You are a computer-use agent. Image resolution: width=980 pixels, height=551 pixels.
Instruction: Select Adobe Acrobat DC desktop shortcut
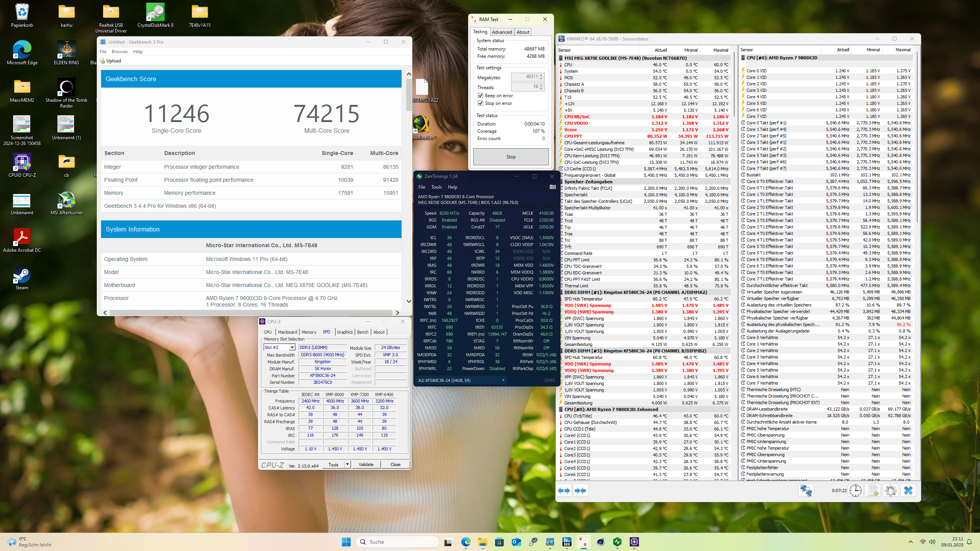click(x=22, y=240)
